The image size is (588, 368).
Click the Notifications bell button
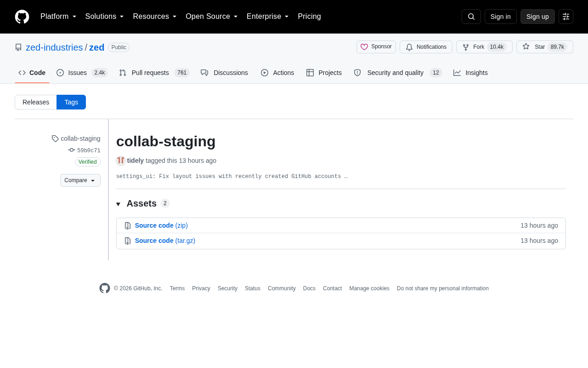coord(426,47)
